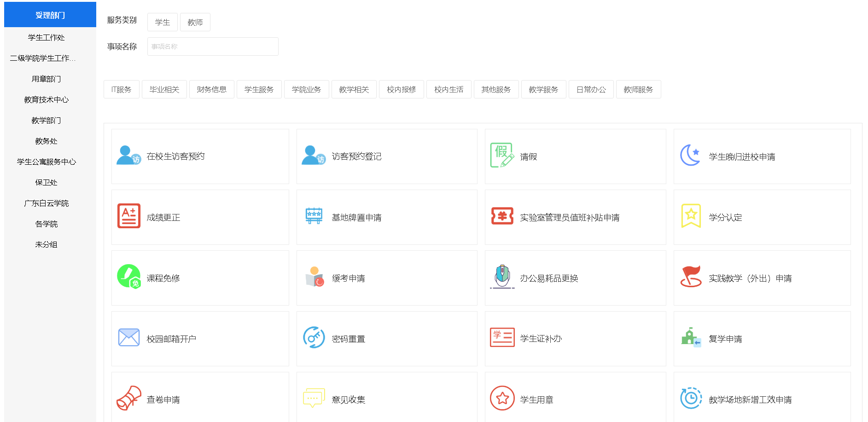Filter by the IT服务 tag
868x422 pixels.
click(x=121, y=89)
